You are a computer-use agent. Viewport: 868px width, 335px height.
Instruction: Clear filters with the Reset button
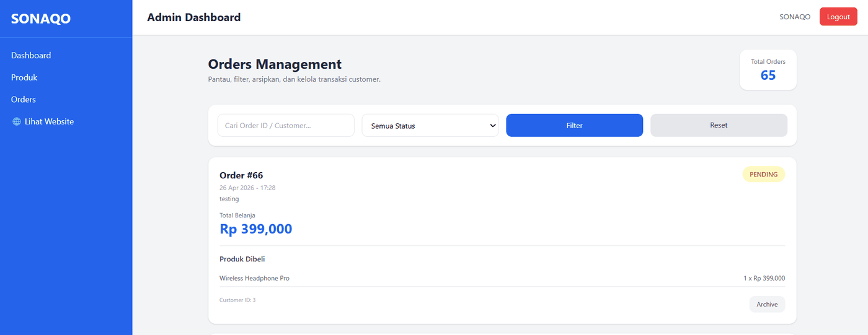719,125
